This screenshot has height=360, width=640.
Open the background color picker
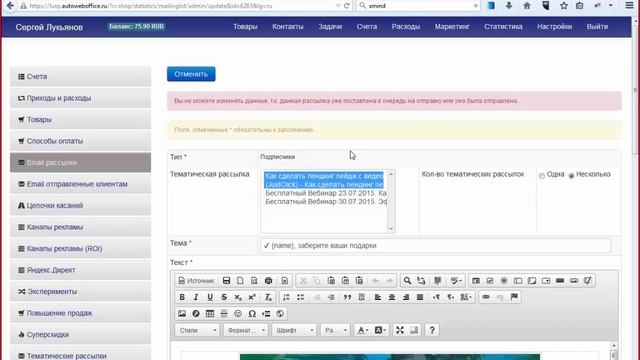(x=380, y=330)
